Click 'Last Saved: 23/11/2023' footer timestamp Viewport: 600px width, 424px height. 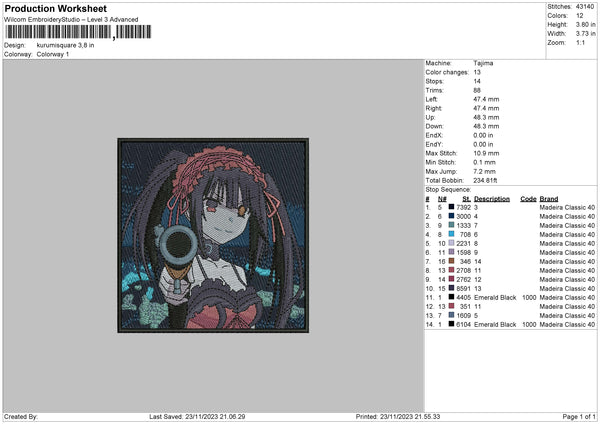[197, 416]
